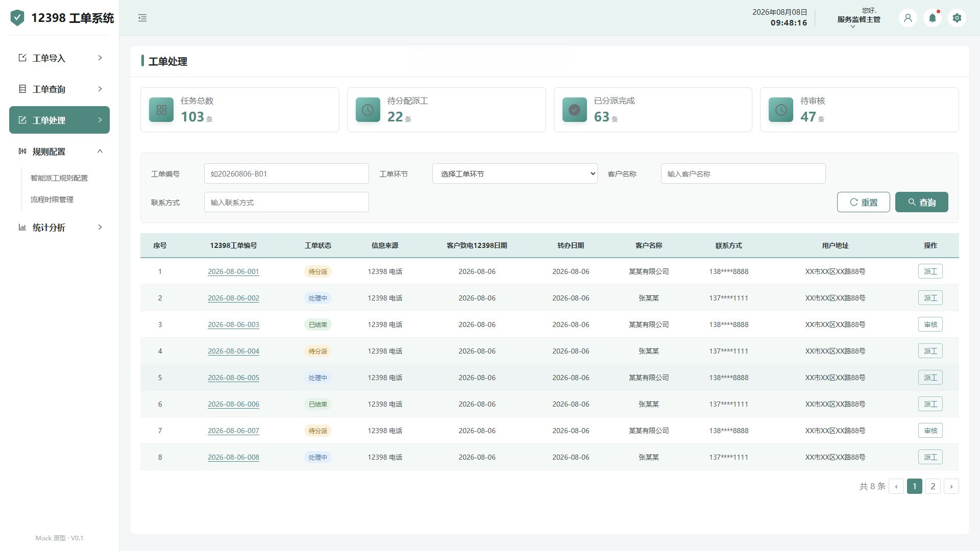This screenshot has width=980, height=551.
Task: Open the user profile icon
Action: [908, 18]
